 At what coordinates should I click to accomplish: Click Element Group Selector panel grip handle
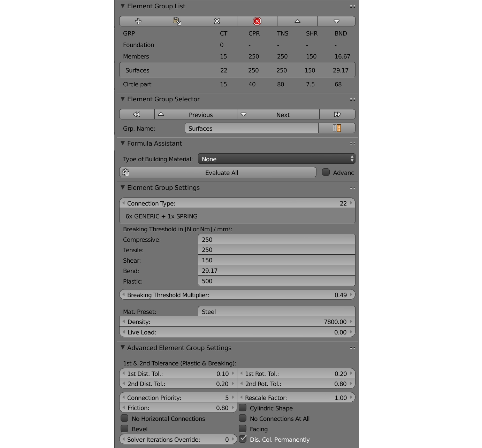point(352,99)
